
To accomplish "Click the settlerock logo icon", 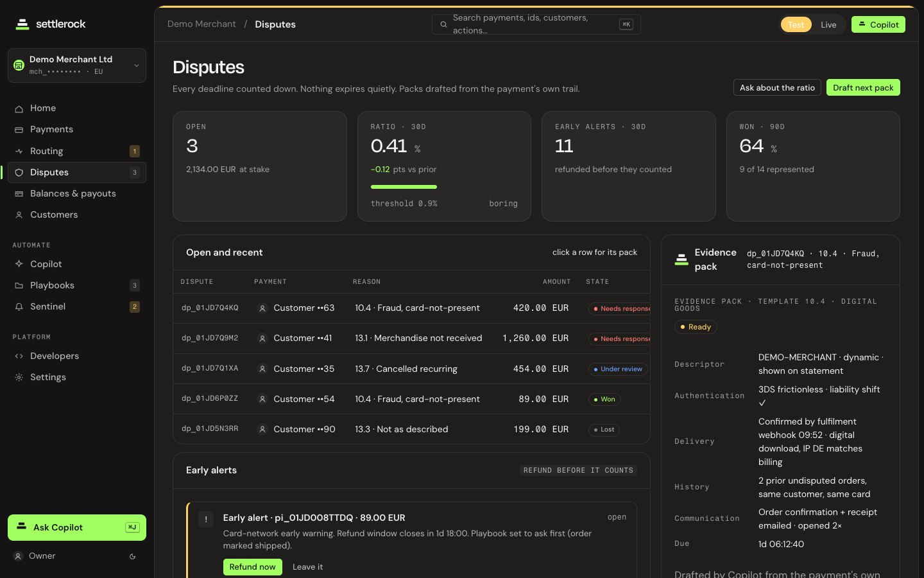I will pyautogui.click(x=22, y=24).
